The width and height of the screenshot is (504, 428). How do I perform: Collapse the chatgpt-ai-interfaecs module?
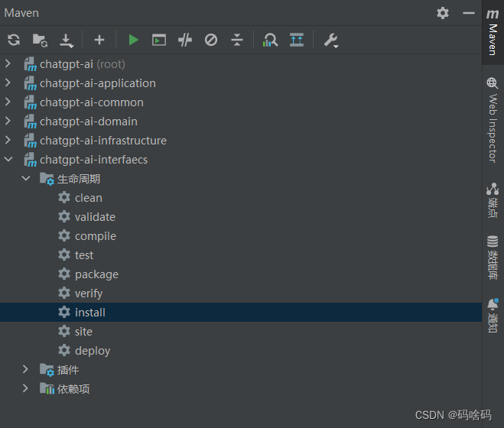point(8,160)
